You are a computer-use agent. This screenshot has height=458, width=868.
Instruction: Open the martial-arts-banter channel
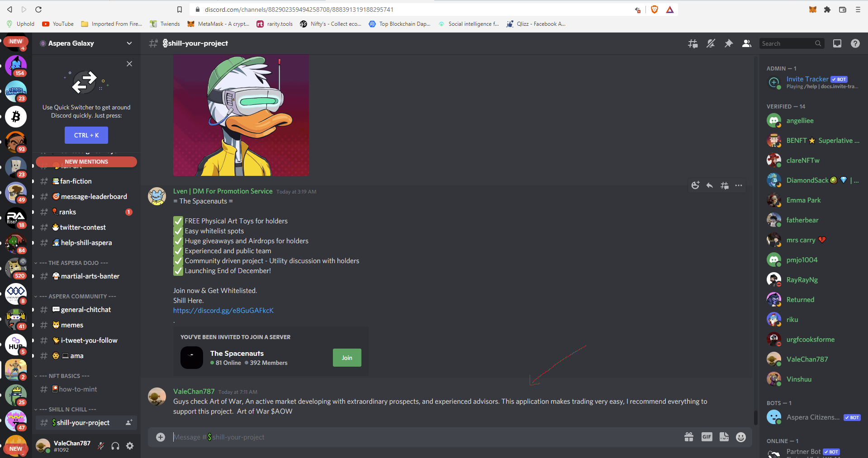click(86, 276)
